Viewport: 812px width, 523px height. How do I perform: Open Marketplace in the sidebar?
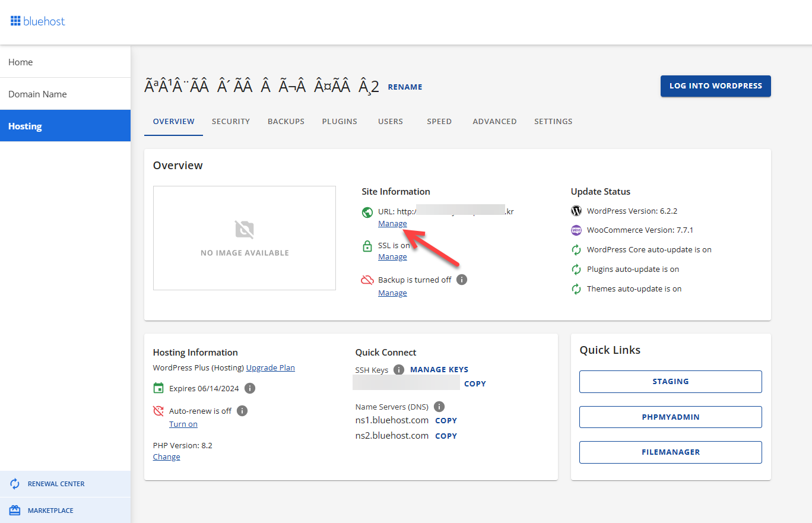[x=65, y=511]
